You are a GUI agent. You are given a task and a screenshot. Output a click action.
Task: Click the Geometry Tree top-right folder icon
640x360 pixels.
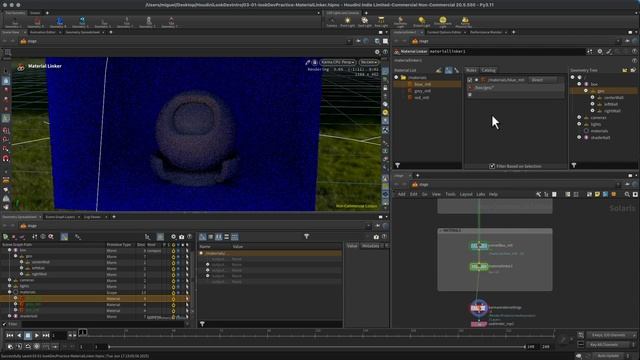click(x=624, y=70)
